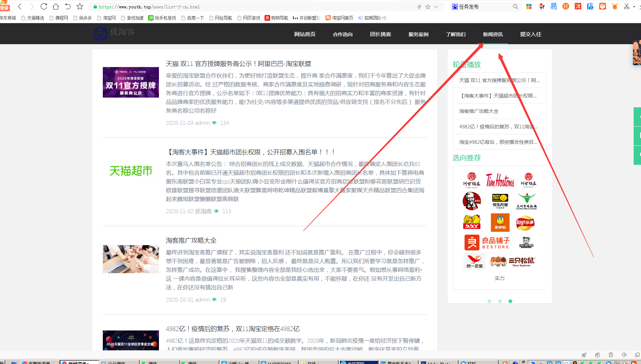Image resolution: width=641 pixels, height=364 pixels.
Task: Click the 优淘客 site logo
Action: (x=114, y=34)
